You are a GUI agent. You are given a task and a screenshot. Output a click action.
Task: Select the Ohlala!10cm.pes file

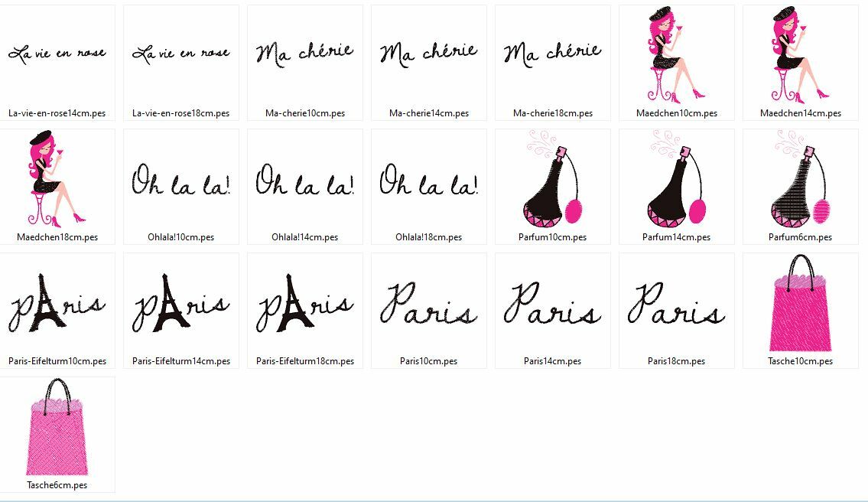181,179
